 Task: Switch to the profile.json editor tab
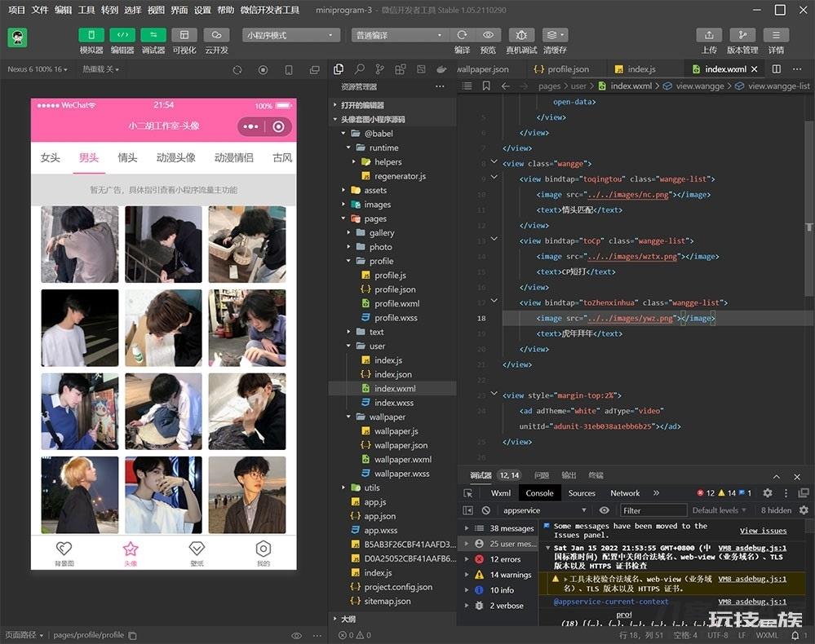[x=562, y=69]
